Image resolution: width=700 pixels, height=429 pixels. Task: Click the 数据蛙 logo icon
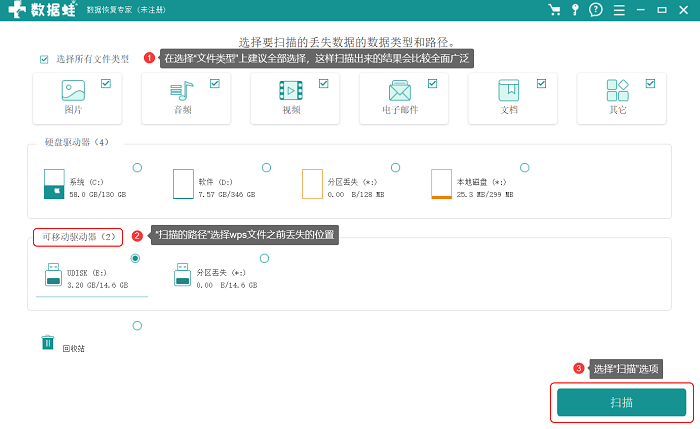17,9
